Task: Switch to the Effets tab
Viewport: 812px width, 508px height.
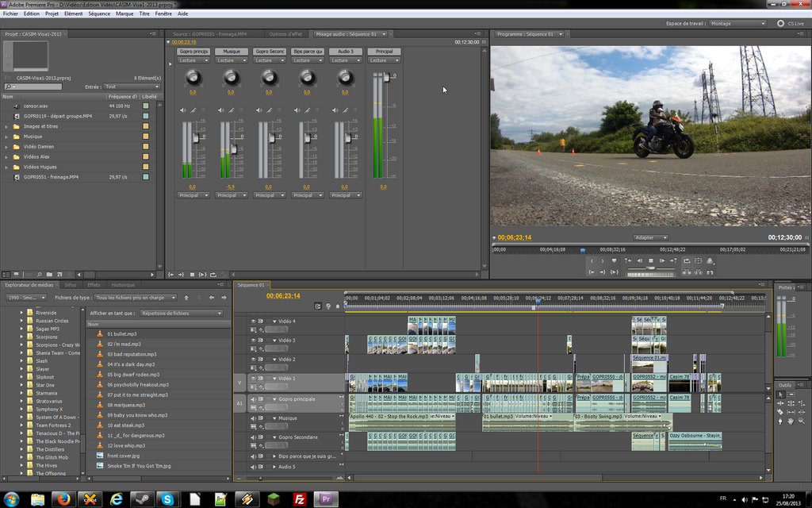Action: tap(94, 285)
